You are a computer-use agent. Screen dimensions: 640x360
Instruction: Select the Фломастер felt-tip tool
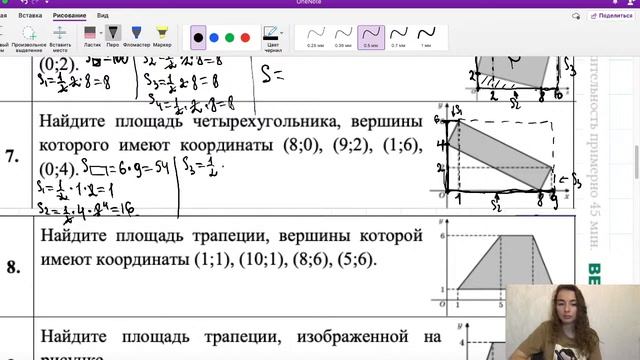pos(136,36)
